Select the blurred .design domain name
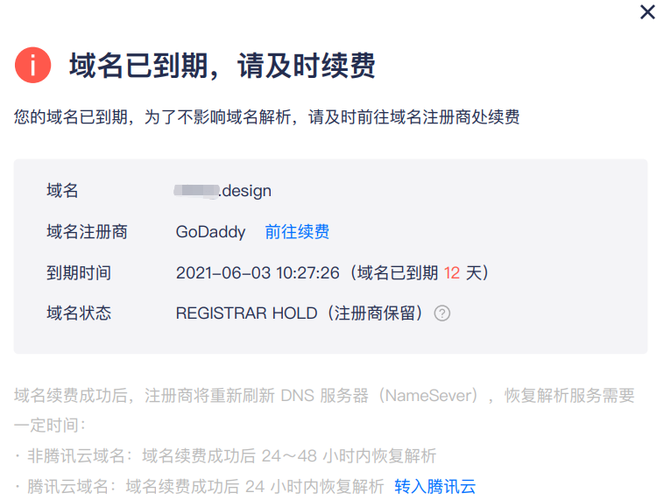 pyautogui.click(x=223, y=191)
